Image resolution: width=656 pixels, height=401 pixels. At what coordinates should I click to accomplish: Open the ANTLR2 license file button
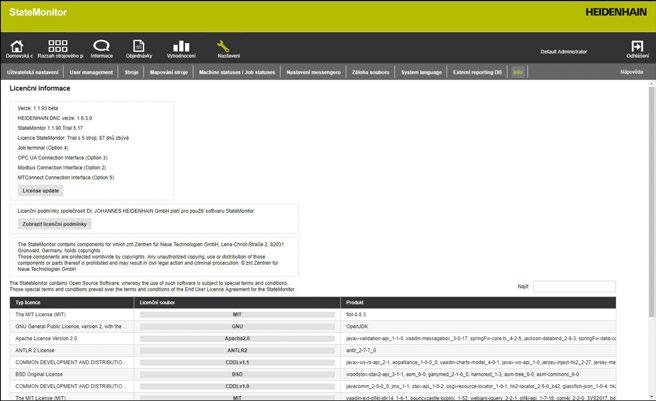[x=237, y=350]
